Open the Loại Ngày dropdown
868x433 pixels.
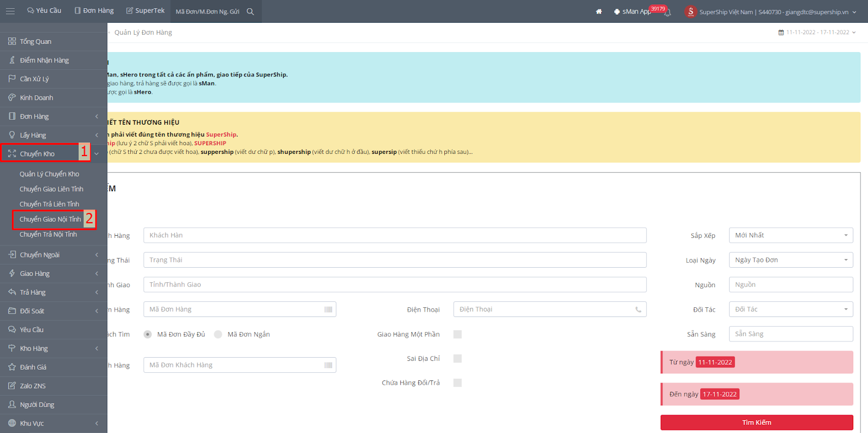point(791,260)
